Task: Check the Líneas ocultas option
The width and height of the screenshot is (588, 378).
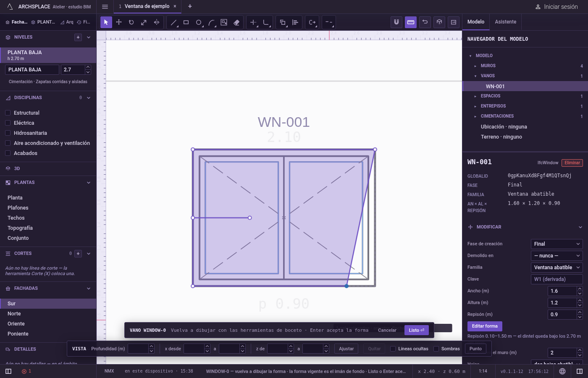Action: point(393,349)
